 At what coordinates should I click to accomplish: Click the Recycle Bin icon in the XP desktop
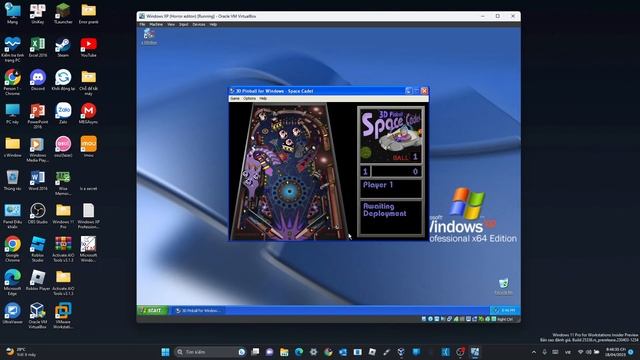pos(504,285)
